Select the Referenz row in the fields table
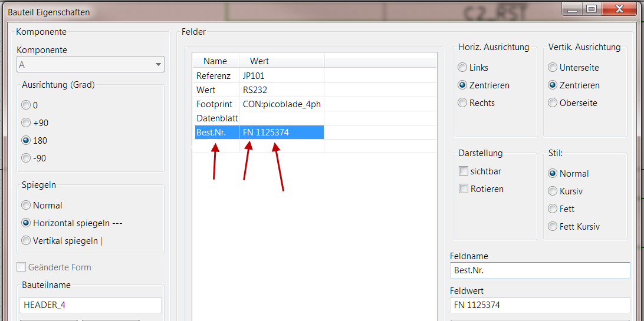This screenshot has width=644, height=321. 314,75
